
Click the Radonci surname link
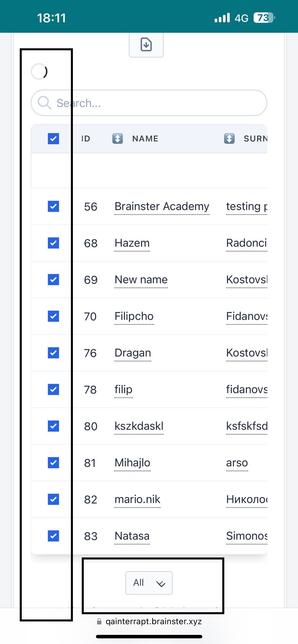tap(246, 243)
